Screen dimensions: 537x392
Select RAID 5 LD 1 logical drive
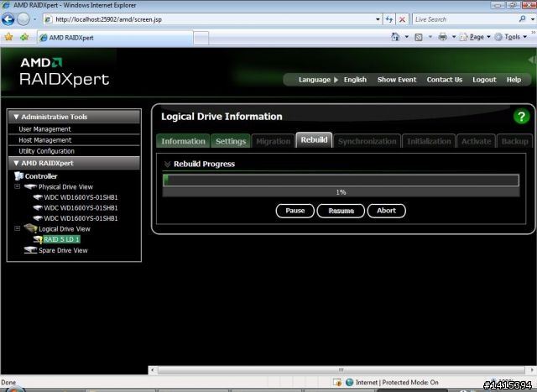point(61,239)
